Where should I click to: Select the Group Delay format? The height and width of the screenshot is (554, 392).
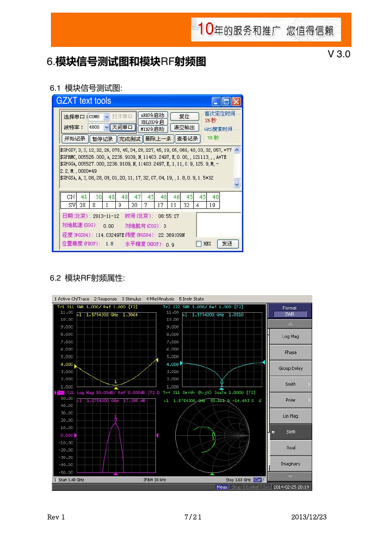point(291,368)
